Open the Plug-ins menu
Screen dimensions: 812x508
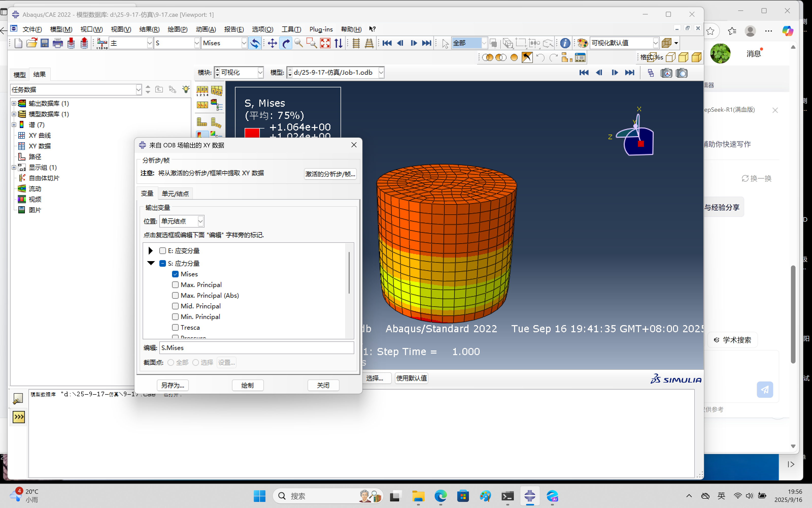[321, 29]
